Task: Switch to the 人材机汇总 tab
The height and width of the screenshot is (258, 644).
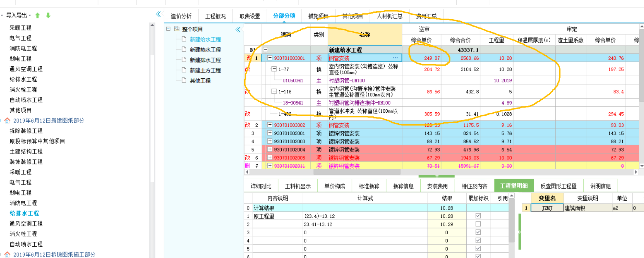Action: point(389,16)
